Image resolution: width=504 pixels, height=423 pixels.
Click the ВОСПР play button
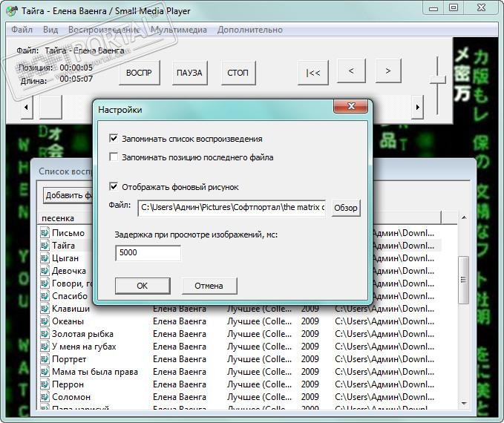pos(140,73)
